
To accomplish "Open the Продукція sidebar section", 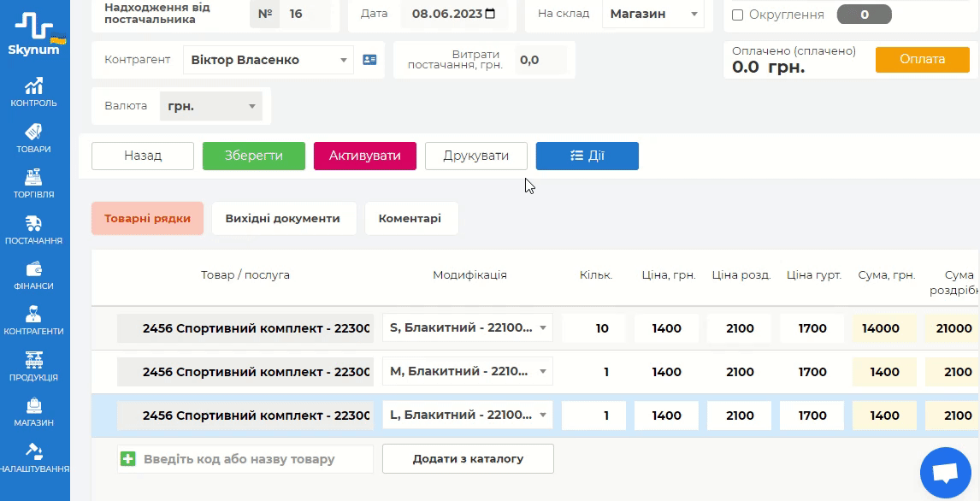I will 33,366.
